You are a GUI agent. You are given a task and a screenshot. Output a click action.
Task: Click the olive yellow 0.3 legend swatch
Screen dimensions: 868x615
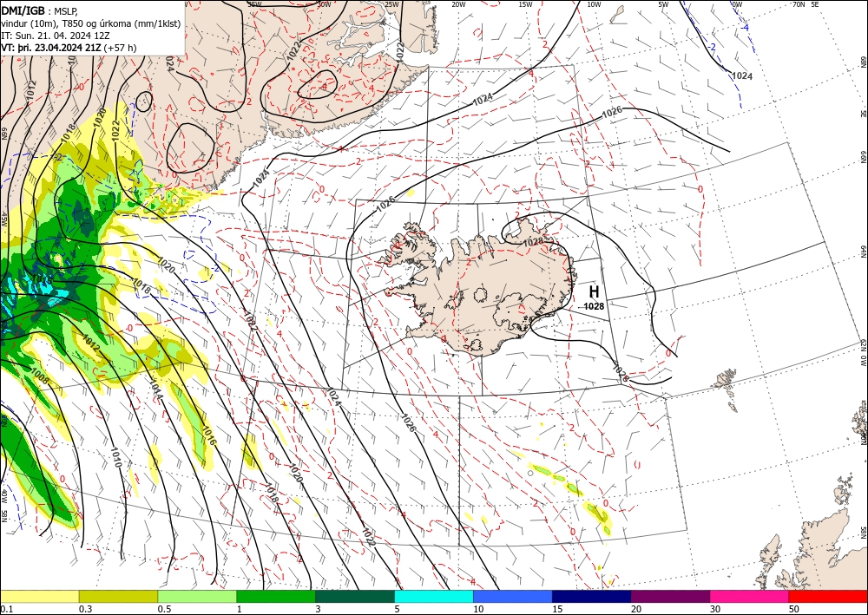point(118,596)
